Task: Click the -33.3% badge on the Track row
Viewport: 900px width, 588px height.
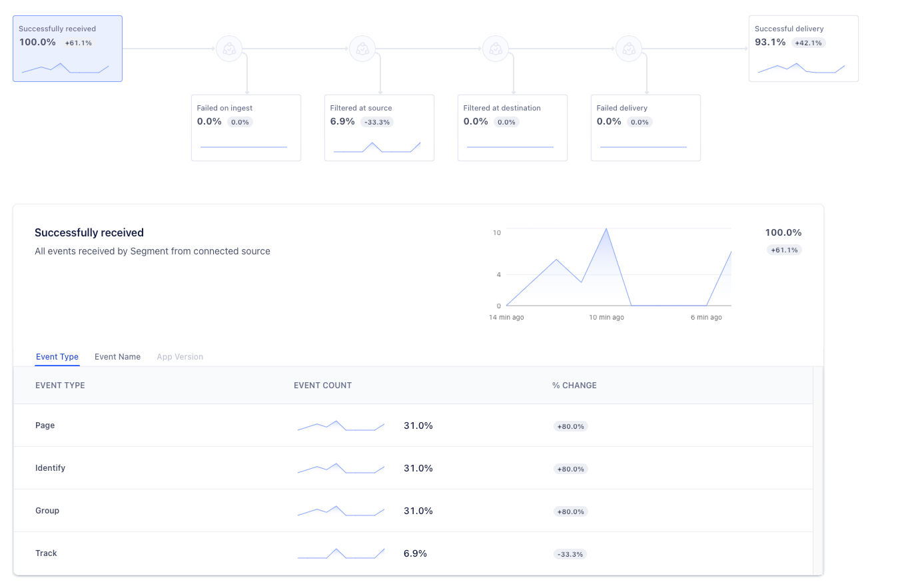Action: pos(570,553)
